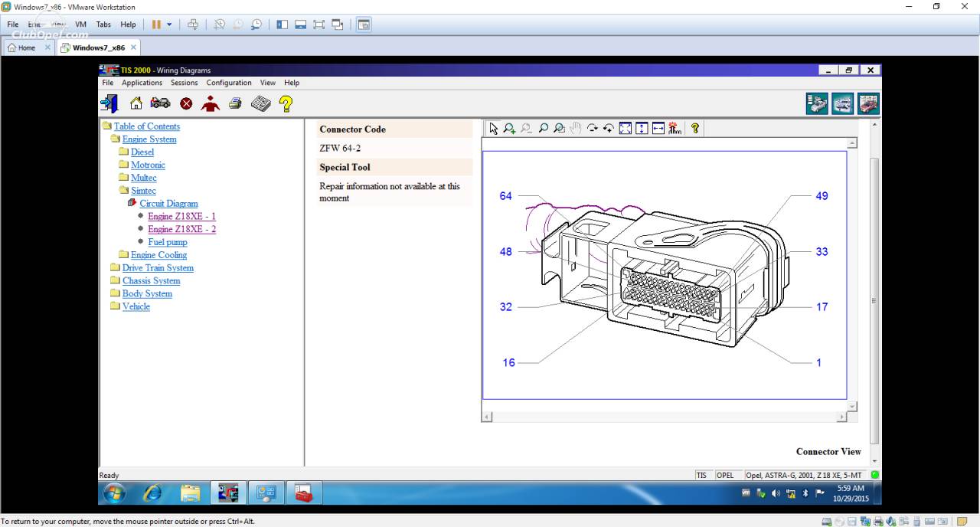Fit diagram to window
The height and width of the screenshot is (527, 980).
click(x=626, y=129)
